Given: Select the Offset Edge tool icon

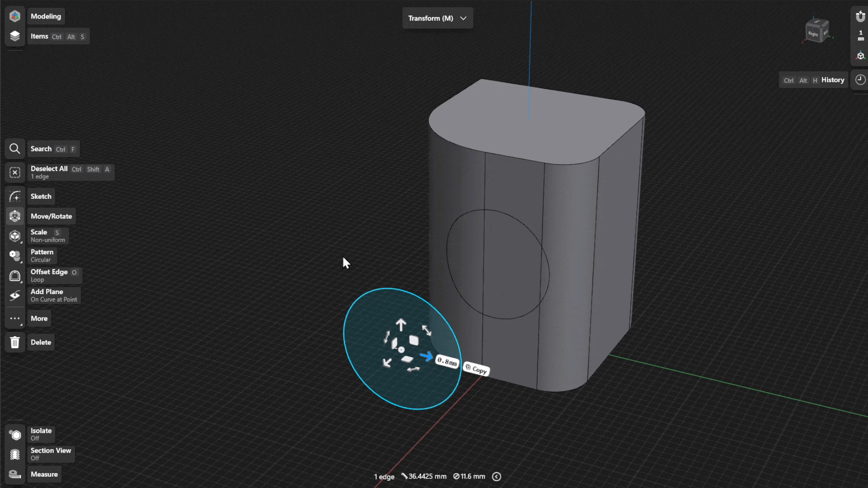Looking at the screenshot, I should coord(15,276).
